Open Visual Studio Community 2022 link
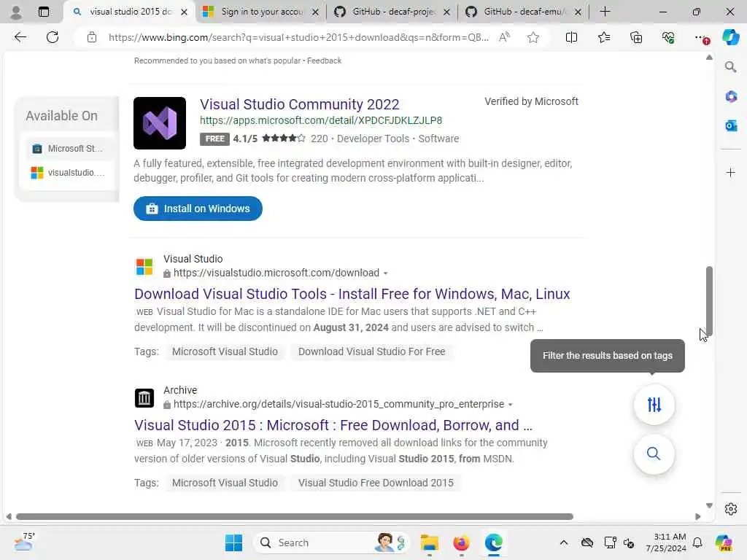This screenshot has width=747, height=560. pos(300,104)
